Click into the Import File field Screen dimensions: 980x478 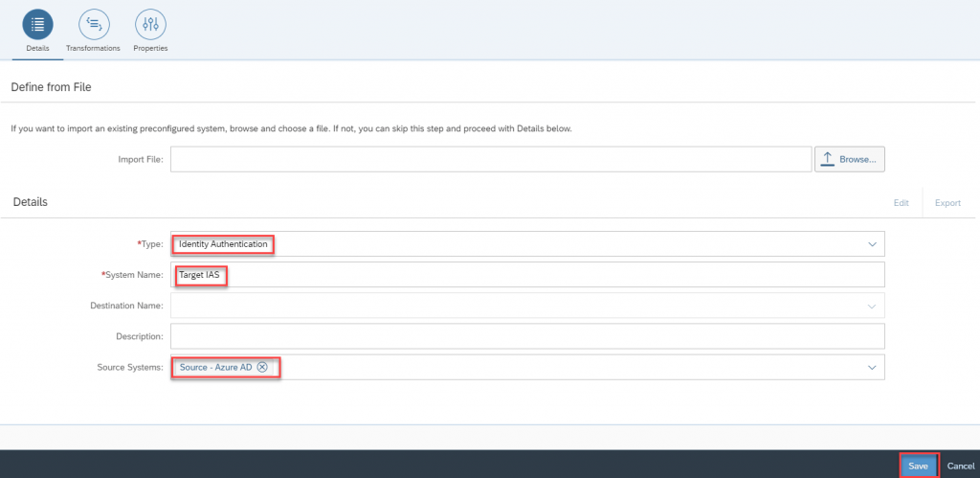point(491,160)
